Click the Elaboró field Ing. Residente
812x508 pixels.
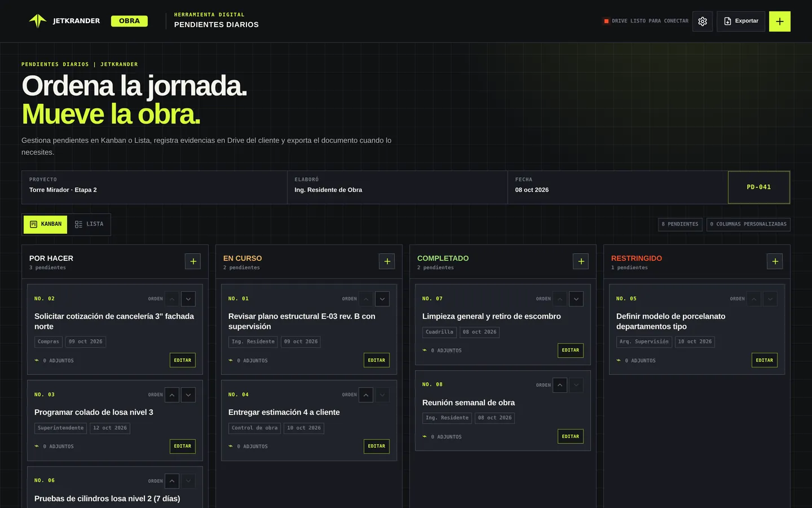pos(398,187)
